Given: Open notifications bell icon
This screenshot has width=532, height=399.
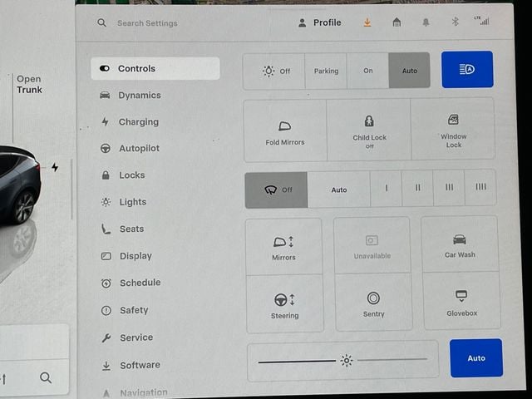Looking at the screenshot, I should (x=426, y=22).
